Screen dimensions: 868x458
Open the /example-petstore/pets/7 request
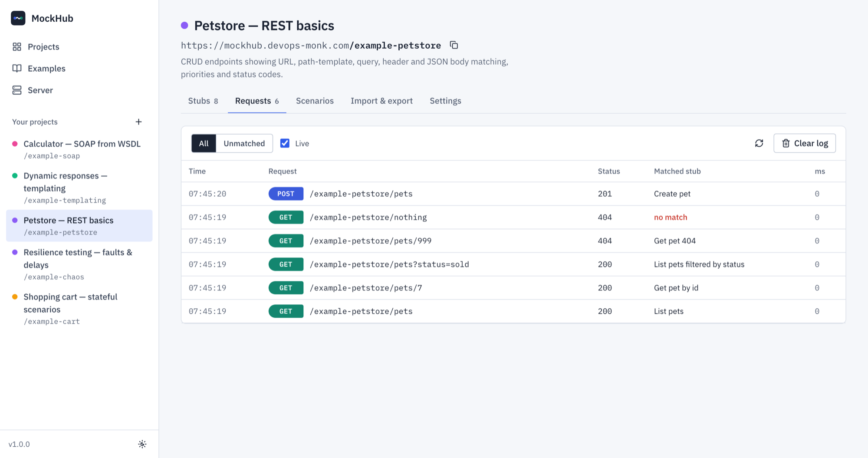click(x=513, y=288)
